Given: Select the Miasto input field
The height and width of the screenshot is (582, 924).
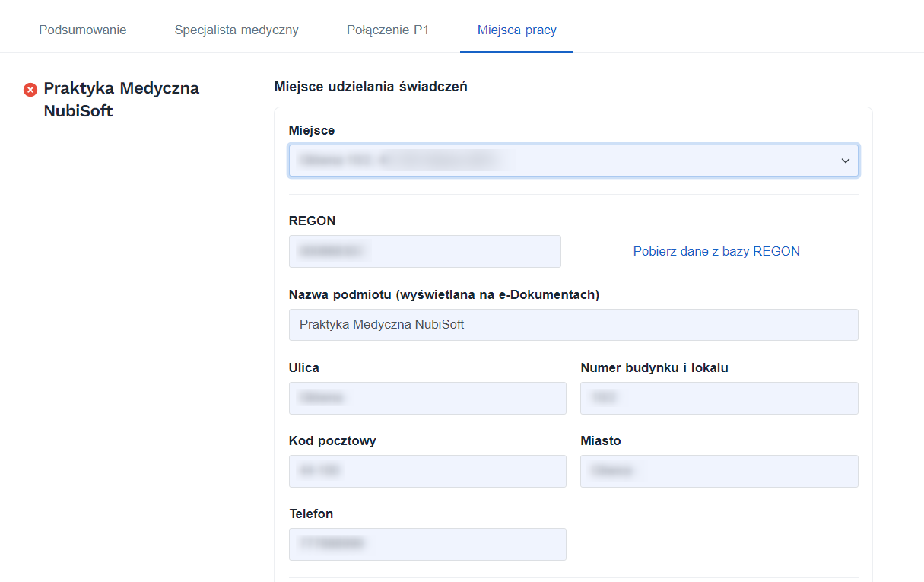Looking at the screenshot, I should (719, 471).
